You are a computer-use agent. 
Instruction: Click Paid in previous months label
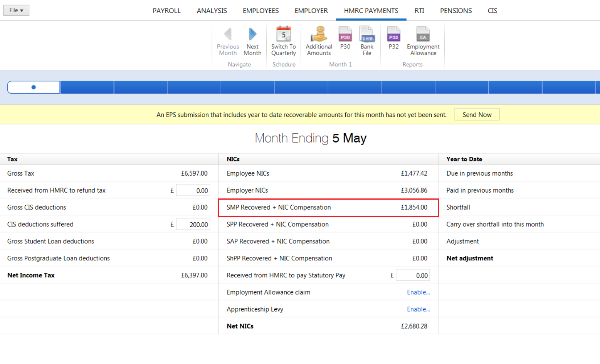[480, 190]
